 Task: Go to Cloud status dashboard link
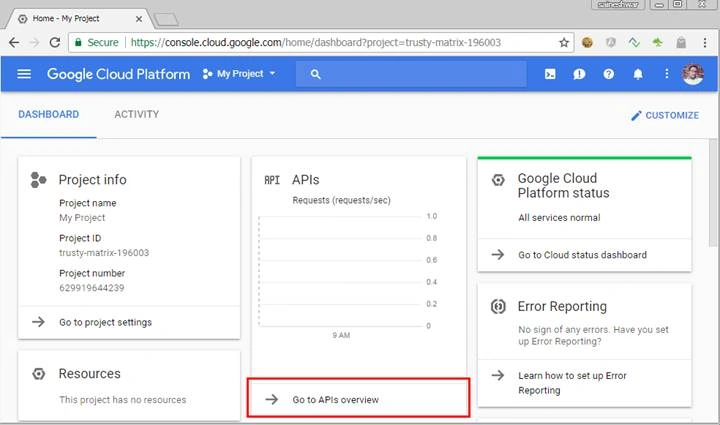[x=585, y=255]
